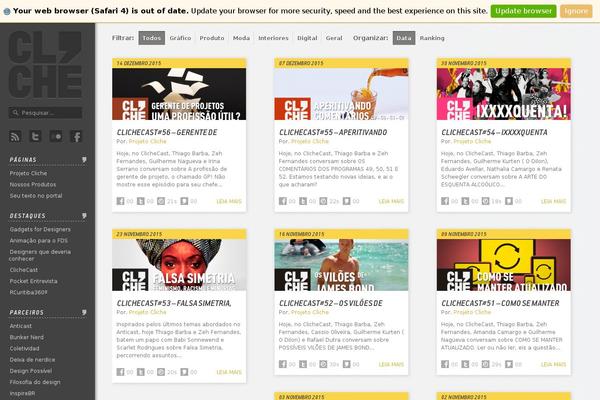The image size is (600, 400).
Task: Select the Todos filter
Action: pyautogui.click(x=151, y=38)
